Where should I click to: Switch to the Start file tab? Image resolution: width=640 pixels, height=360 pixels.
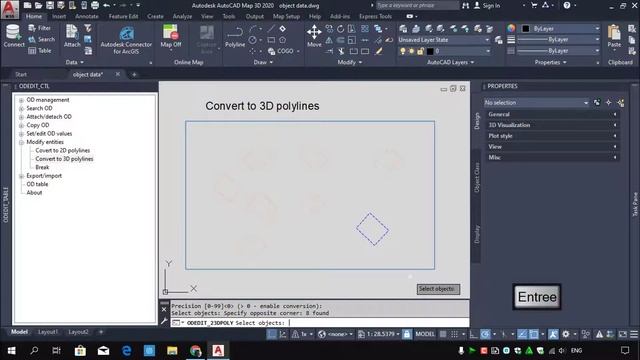click(x=21, y=74)
